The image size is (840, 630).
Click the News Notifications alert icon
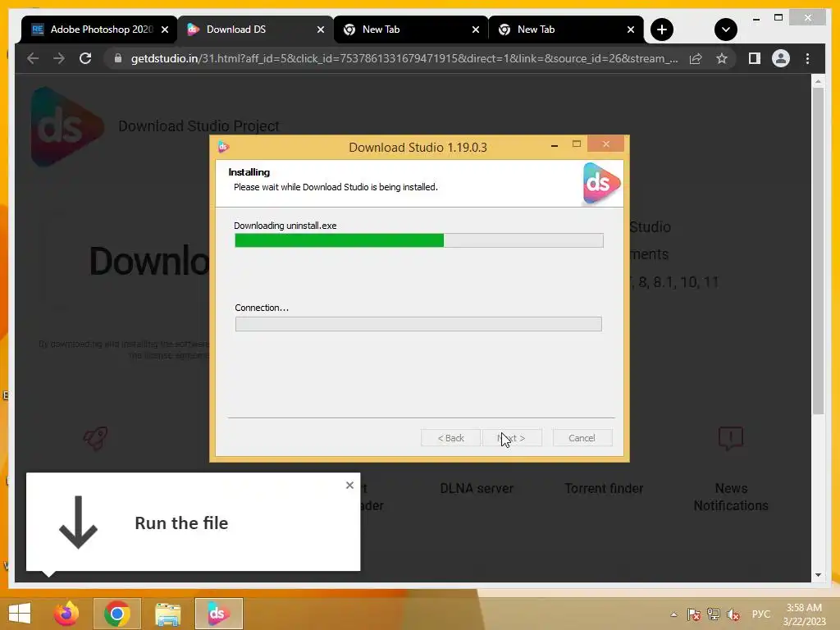tap(731, 438)
